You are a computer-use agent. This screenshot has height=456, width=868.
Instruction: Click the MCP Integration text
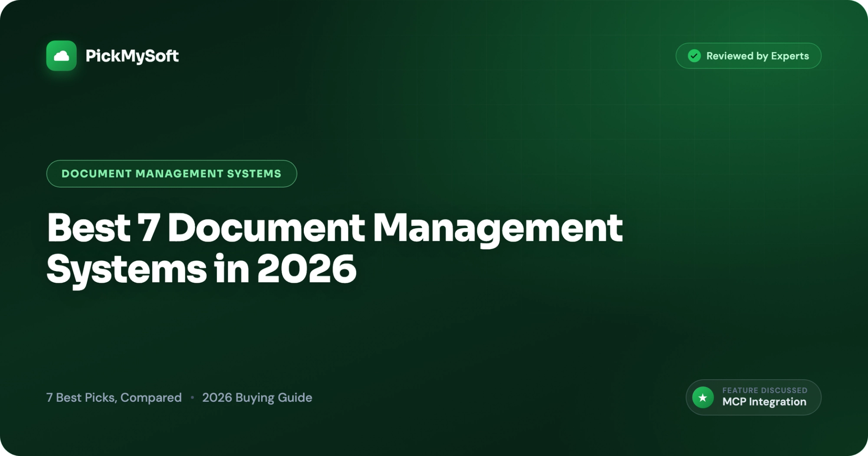pos(764,402)
